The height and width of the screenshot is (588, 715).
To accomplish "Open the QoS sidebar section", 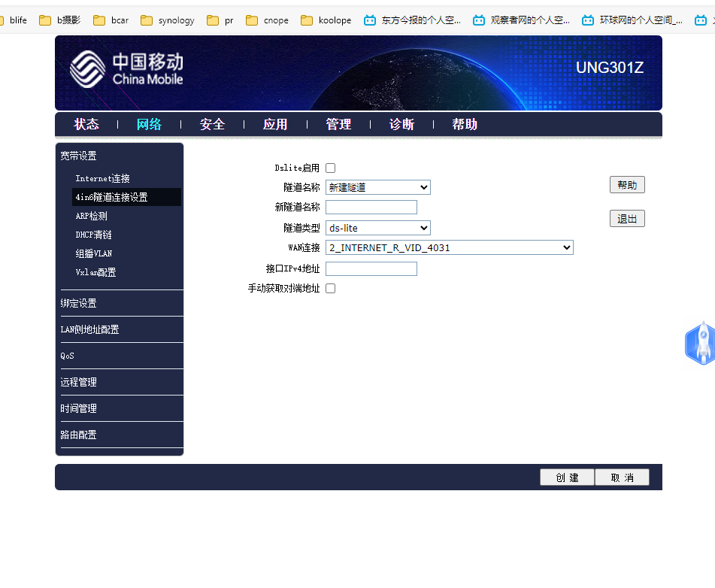I will pyautogui.click(x=68, y=356).
